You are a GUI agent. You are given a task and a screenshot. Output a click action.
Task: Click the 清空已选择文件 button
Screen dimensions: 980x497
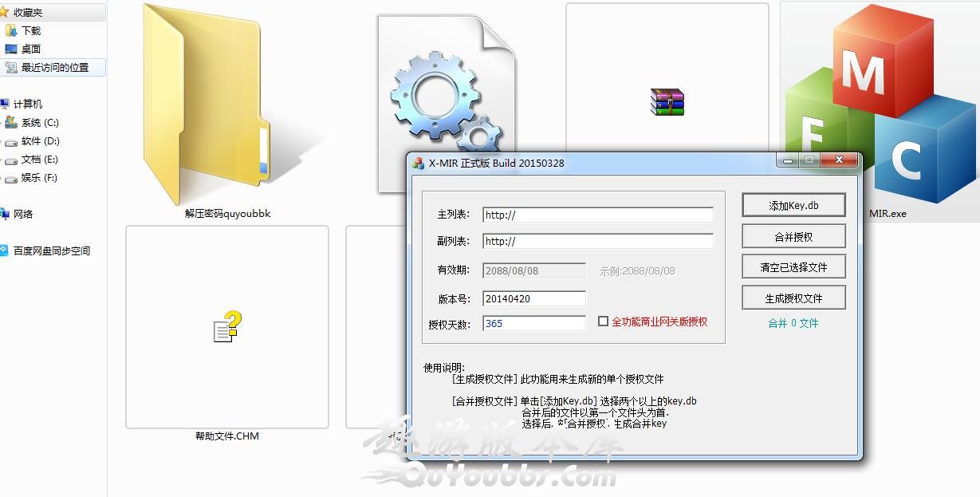click(x=793, y=267)
